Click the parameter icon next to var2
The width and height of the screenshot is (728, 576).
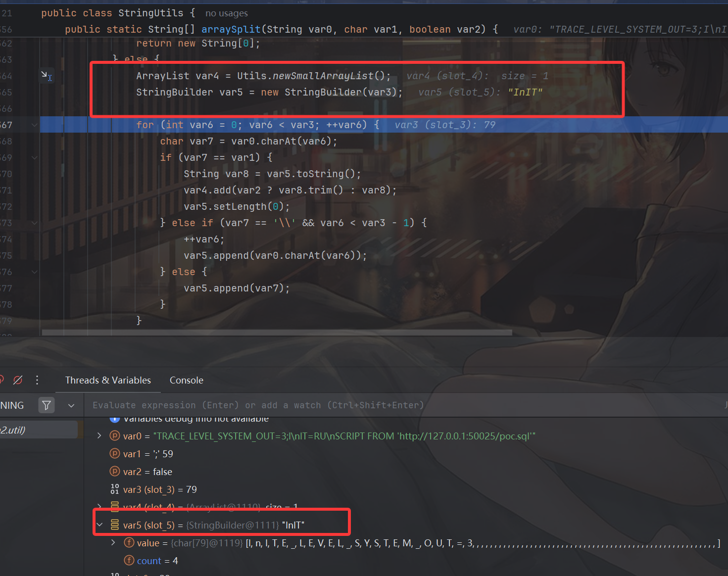click(x=115, y=472)
